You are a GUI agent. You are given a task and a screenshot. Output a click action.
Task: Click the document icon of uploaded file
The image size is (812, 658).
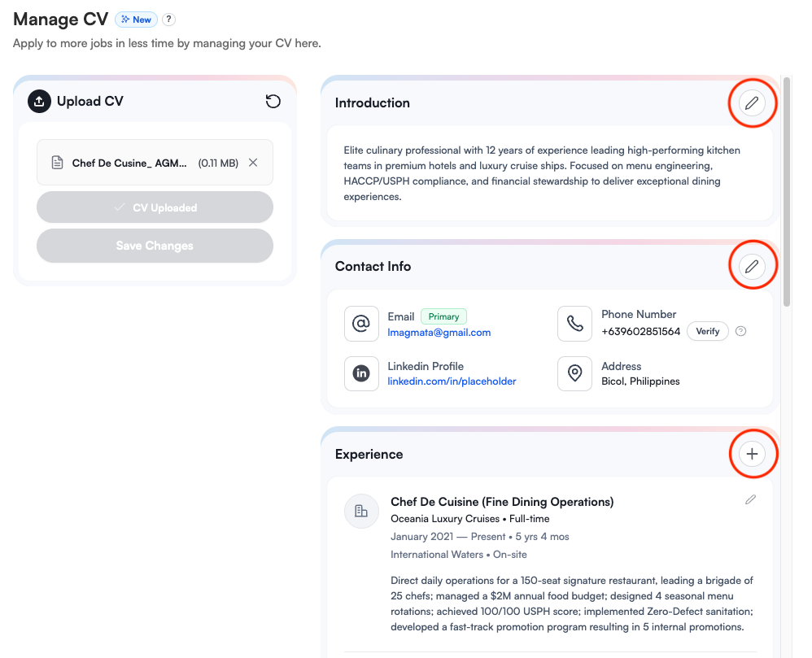click(x=57, y=163)
